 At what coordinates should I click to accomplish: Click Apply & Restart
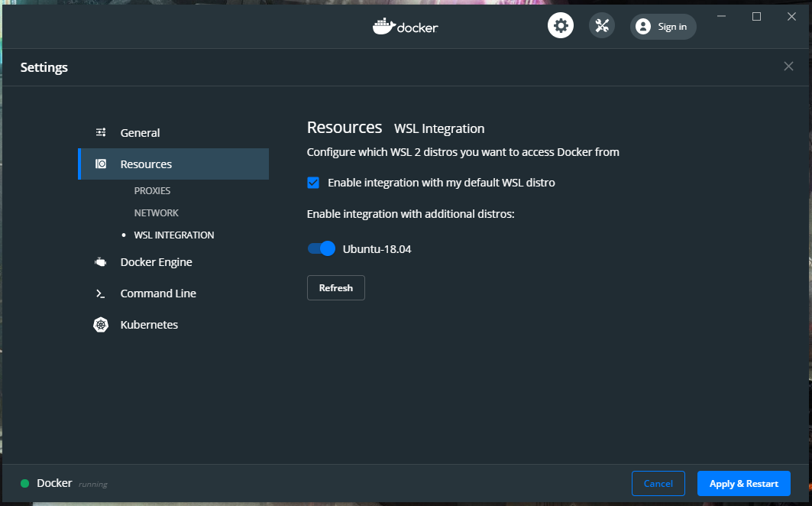744,484
